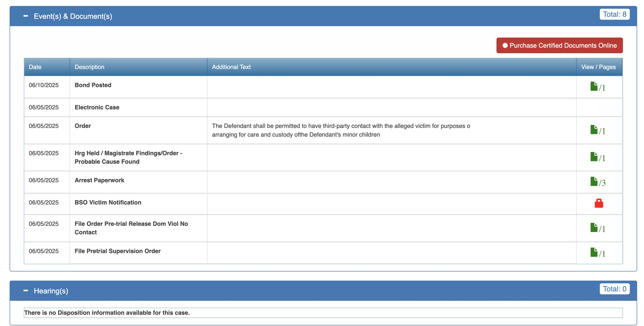Click the Hearing(s) heading text
This screenshot has width=644, height=326.
coord(51,291)
